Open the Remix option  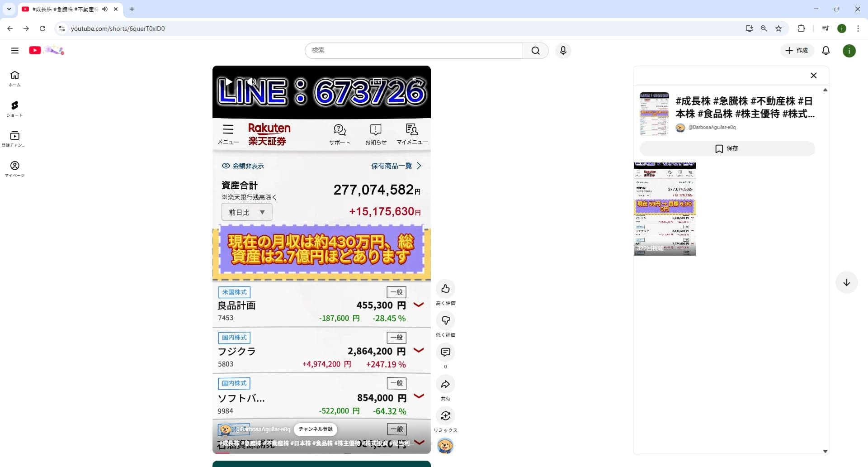(445, 416)
